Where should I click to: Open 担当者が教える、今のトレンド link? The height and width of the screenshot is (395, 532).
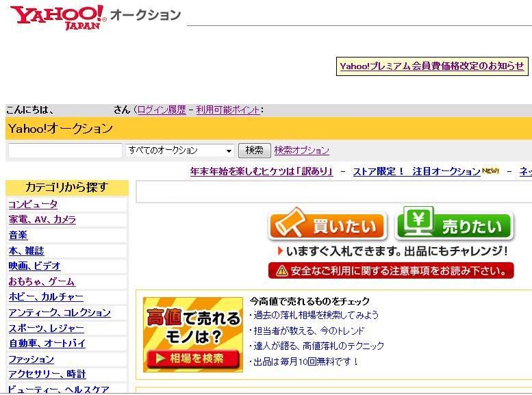pos(309,331)
